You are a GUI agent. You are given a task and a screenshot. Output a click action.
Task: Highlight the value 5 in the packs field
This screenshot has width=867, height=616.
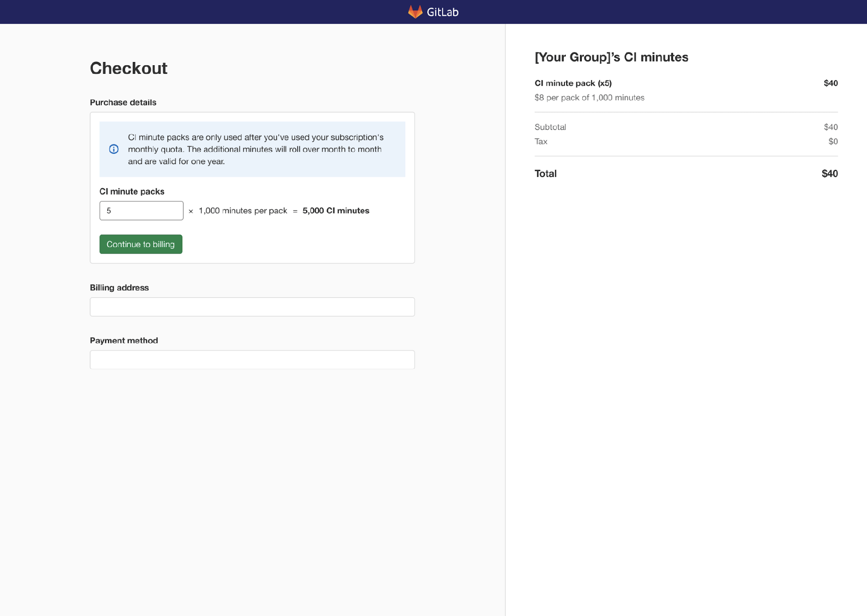[x=109, y=210]
